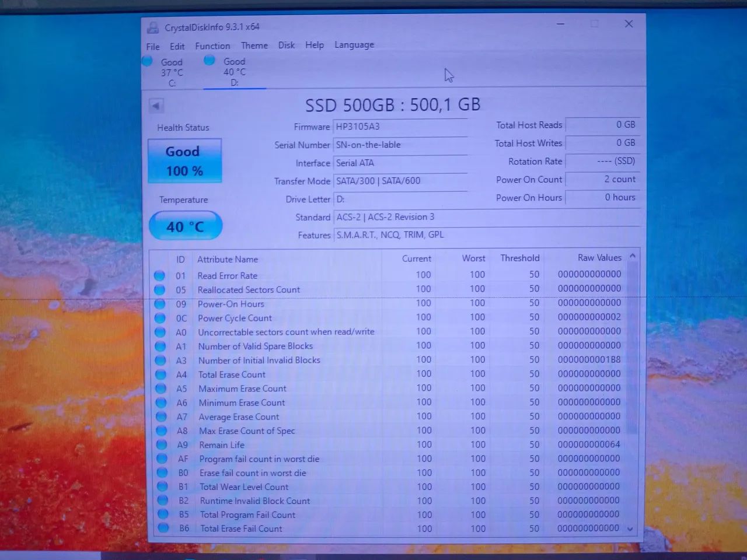
Task: Switch to the C: drive tab
Action: tap(172, 71)
